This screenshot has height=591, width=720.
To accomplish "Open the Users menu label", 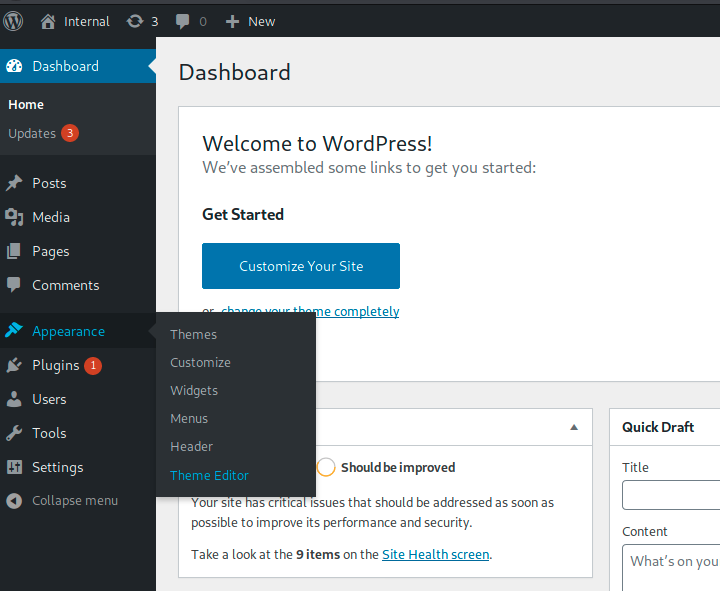I will coord(49,400).
